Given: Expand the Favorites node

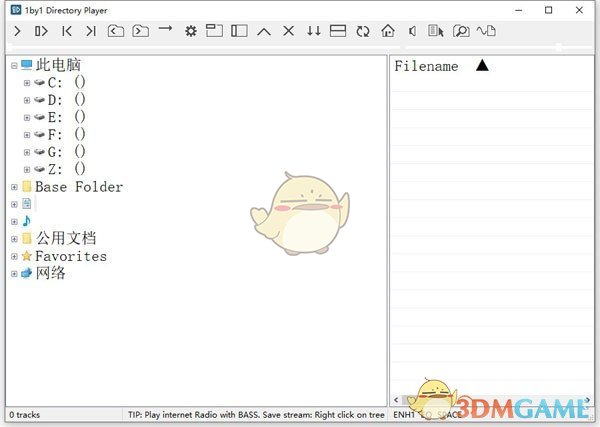Looking at the screenshot, I should coord(14,256).
